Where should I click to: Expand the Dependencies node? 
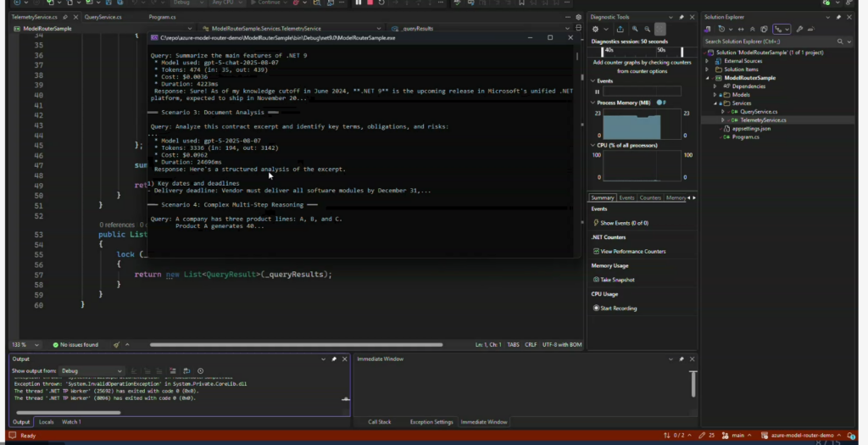coord(715,86)
